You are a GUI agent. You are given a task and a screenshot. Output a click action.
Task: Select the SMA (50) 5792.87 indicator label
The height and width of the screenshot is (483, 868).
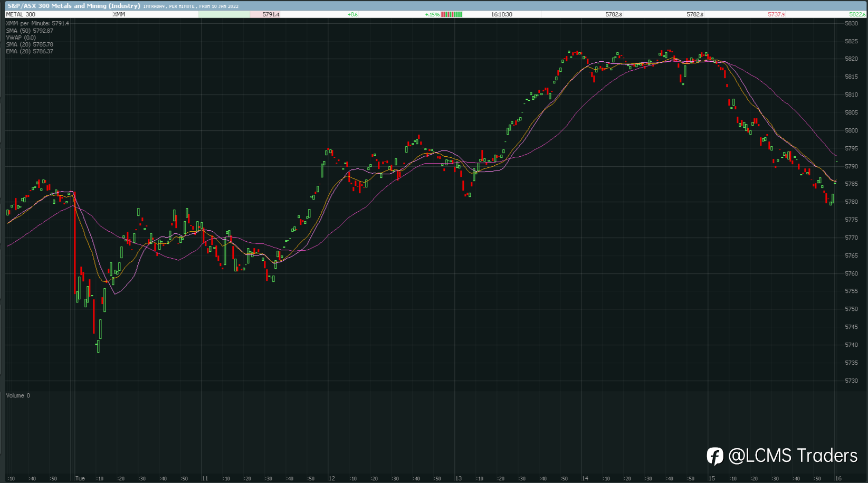click(30, 31)
